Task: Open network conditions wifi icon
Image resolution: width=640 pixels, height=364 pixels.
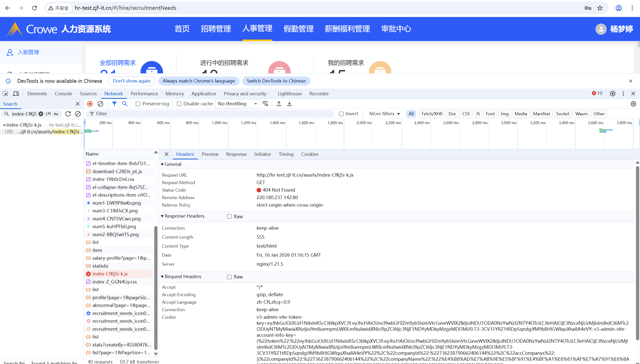Action: pyautogui.click(x=265, y=104)
